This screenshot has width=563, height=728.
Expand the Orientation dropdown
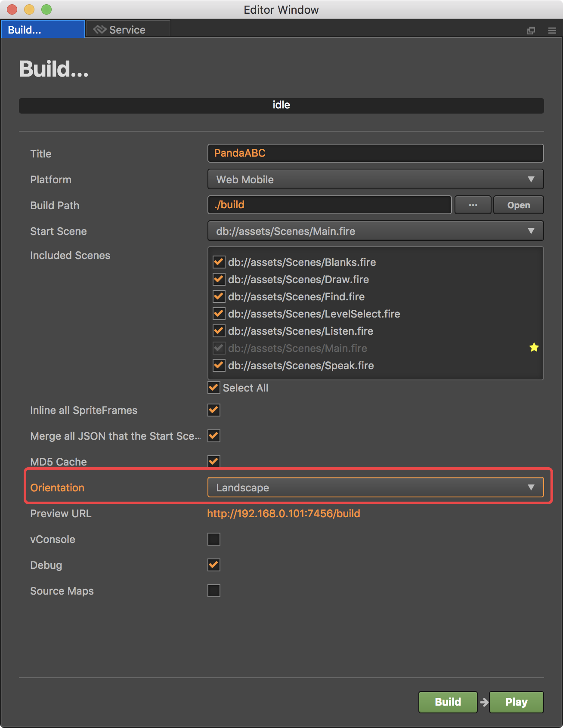click(375, 487)
